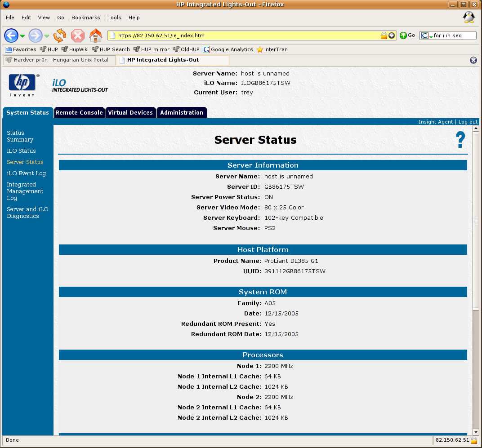The width and height of the screenshot is (482, 448).
Task: Click the Server Mouse value PS2
Action: tap(270, 228)
